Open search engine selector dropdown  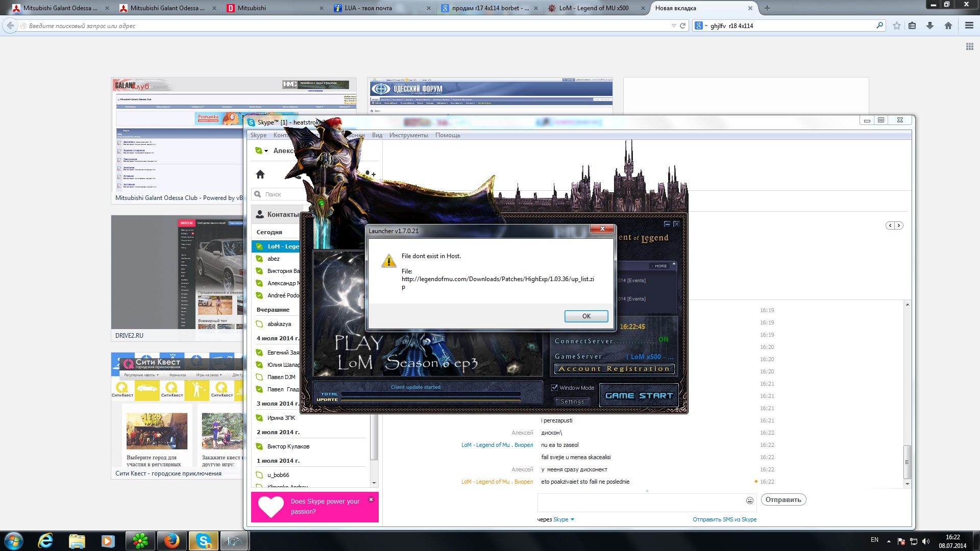(701, 26)
